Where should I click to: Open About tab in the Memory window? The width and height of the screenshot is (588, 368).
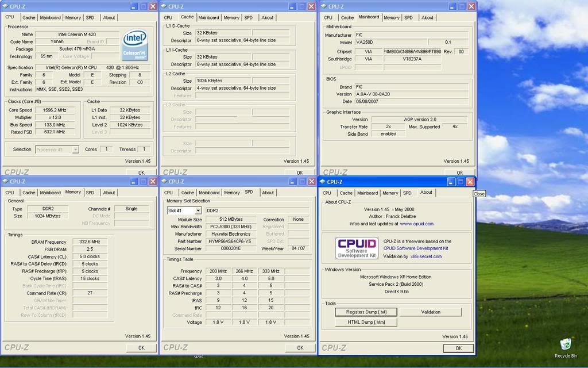click(x=109, y=193)
